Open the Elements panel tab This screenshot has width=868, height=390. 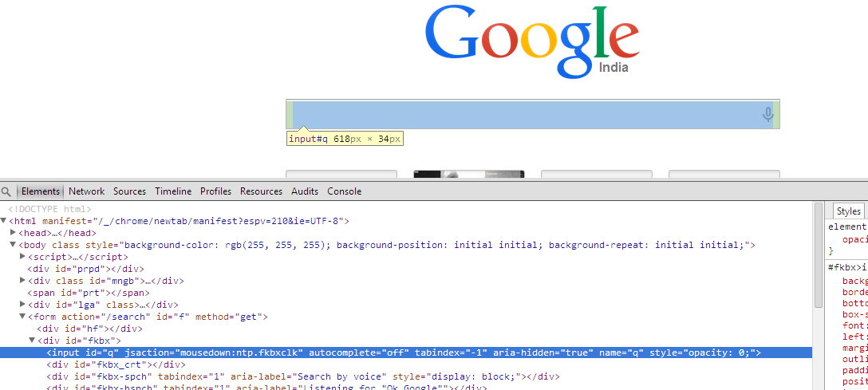pos(41,191)
